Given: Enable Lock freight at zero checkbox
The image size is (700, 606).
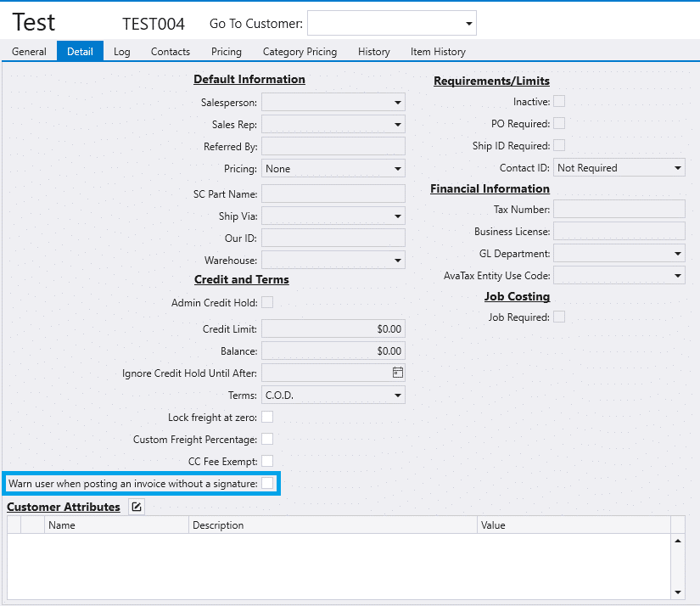Looking at the screenshot, I should (x=267, y=417).
